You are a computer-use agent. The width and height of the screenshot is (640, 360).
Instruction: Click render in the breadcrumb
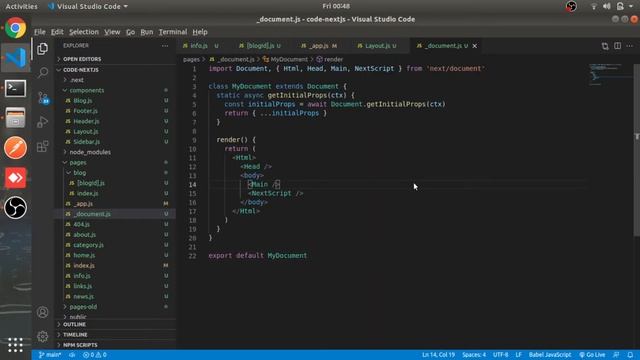coord(333,60)
